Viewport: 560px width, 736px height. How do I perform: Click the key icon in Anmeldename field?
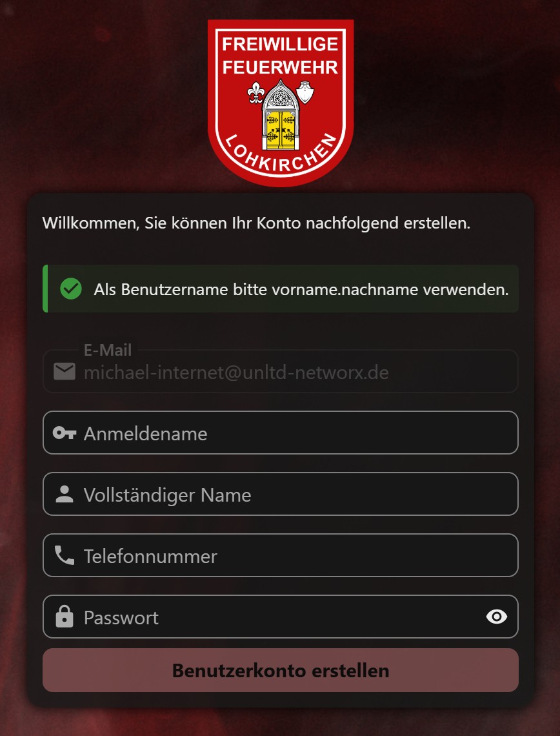(65, 433)
